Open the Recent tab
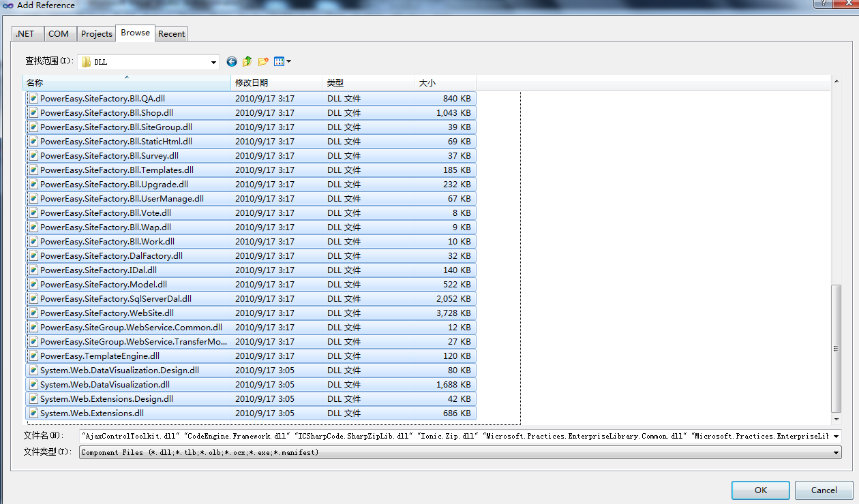Image resolution: width=859 pixels, height=504 pixels. 171,34
